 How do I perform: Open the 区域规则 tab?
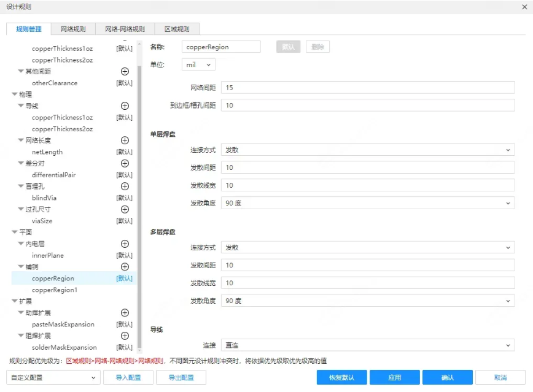(x=177, y=28)
